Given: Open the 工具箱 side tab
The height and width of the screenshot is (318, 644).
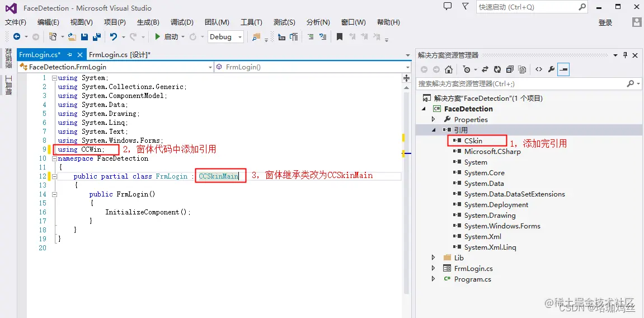Looking at the screenshot, I should tap(8, 85).
